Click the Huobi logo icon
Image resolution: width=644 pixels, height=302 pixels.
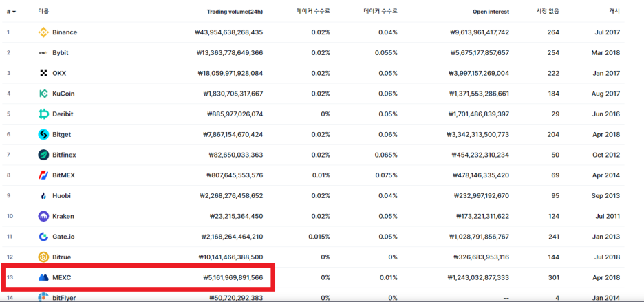pos(43,196)
